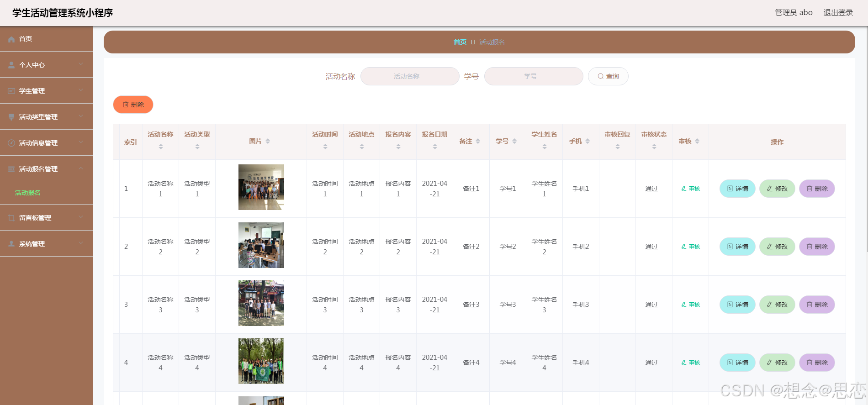The image size is (868, 405).
Task: Click purple 删除 for row 2
Action: pos(817,247)
